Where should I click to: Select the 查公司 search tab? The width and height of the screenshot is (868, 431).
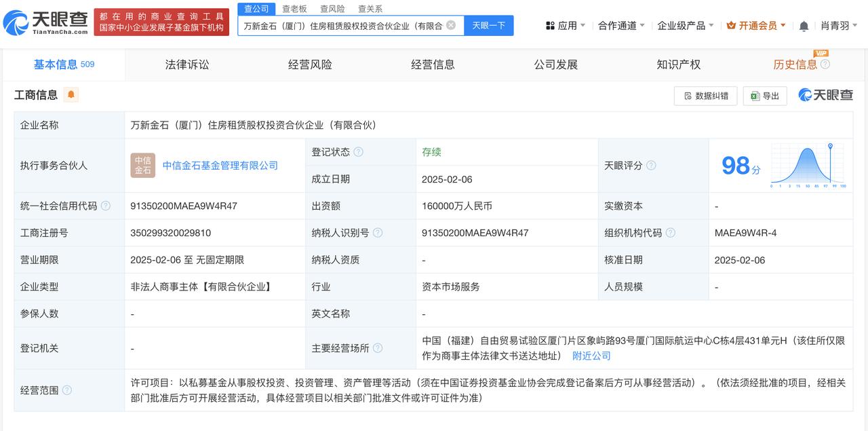[257, 9]
